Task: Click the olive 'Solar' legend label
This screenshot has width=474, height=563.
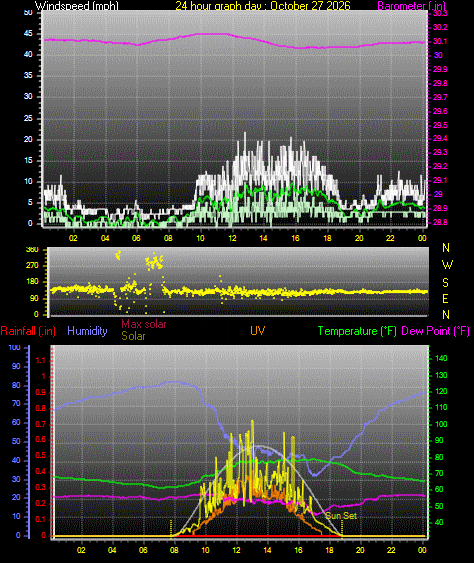Action: [133, 336]
